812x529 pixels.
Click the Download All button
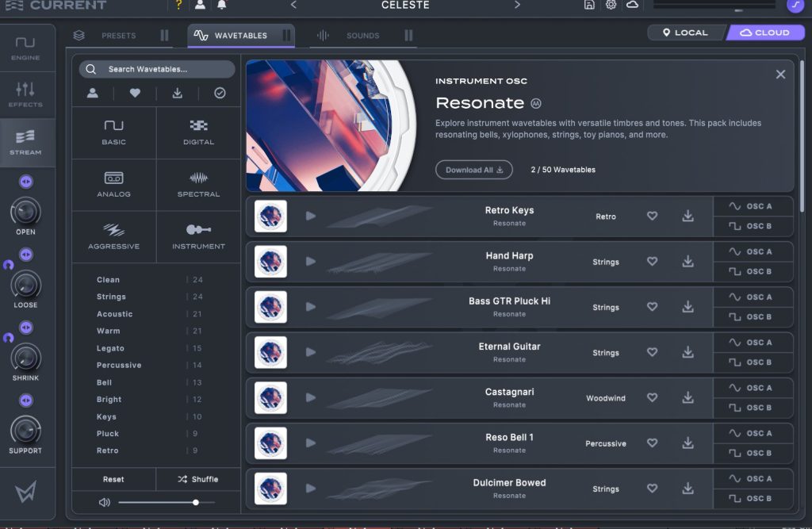[474, 170]
